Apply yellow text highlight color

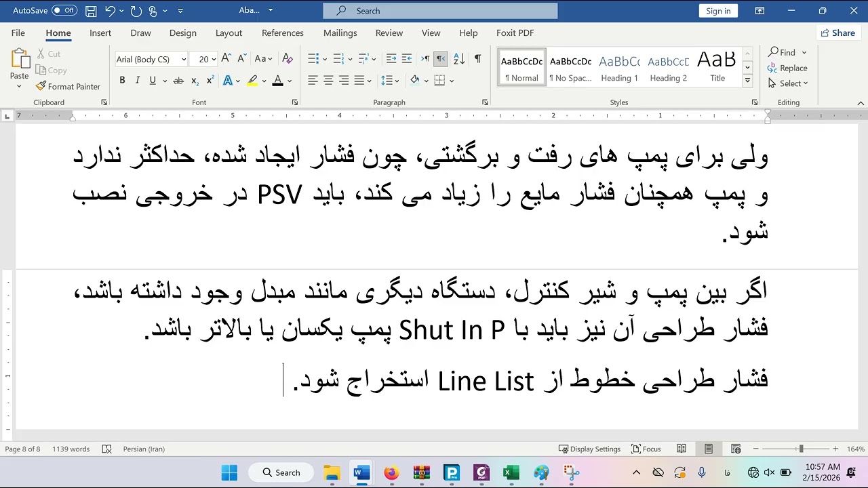pos(252,81)
